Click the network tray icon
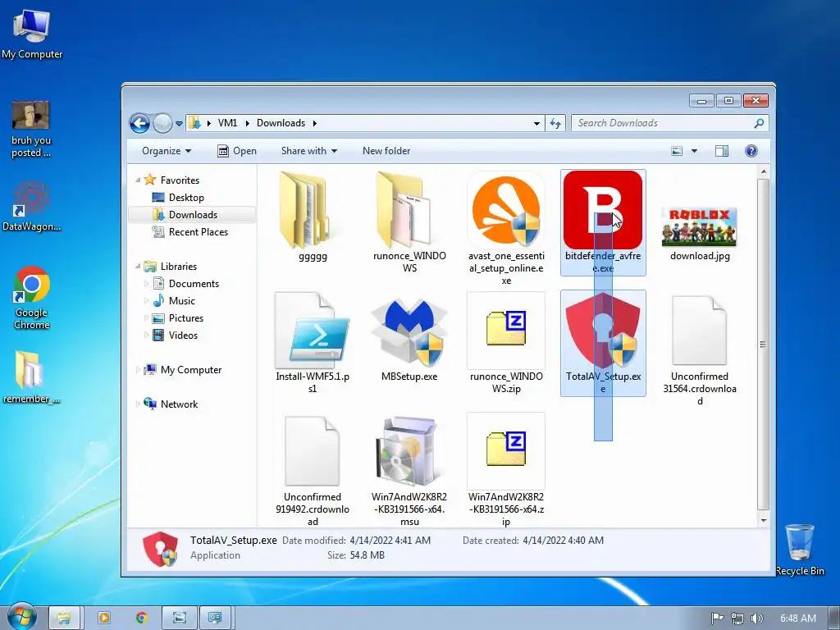 [737, 619]
